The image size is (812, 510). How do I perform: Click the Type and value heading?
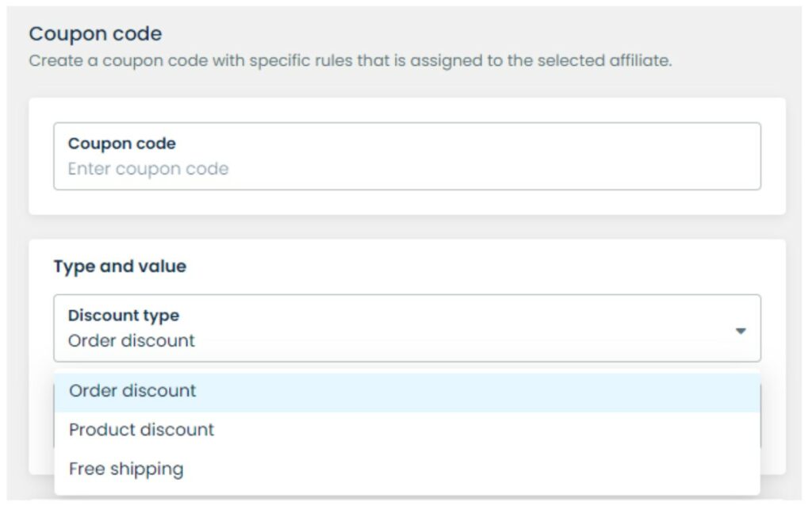[x=120, y=267]
